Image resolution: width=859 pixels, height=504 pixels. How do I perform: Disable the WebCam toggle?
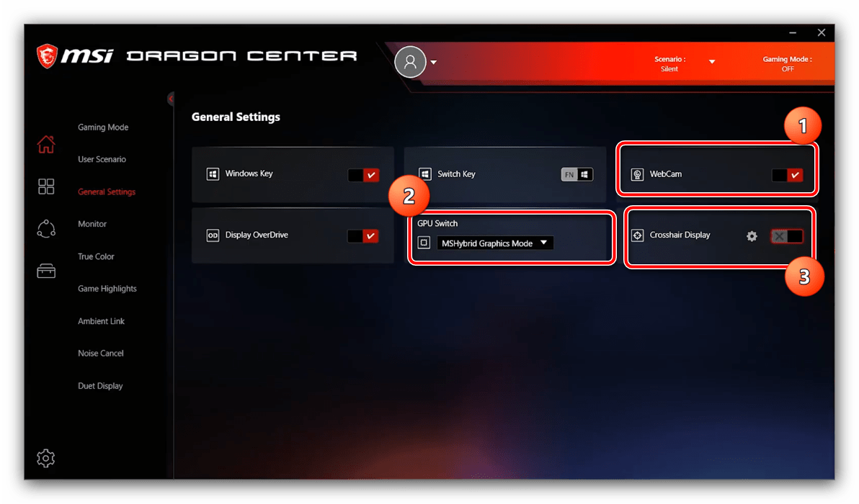(x=787, y=175)
